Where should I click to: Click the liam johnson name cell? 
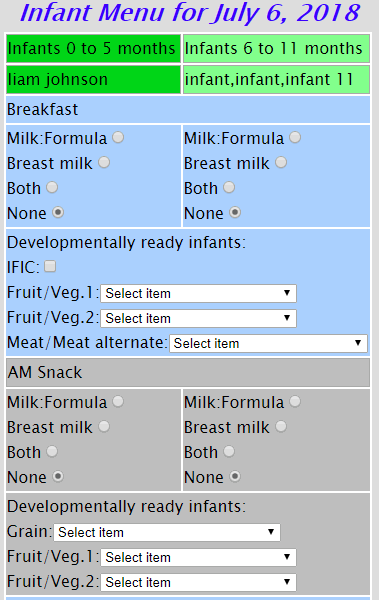(93, 80)
